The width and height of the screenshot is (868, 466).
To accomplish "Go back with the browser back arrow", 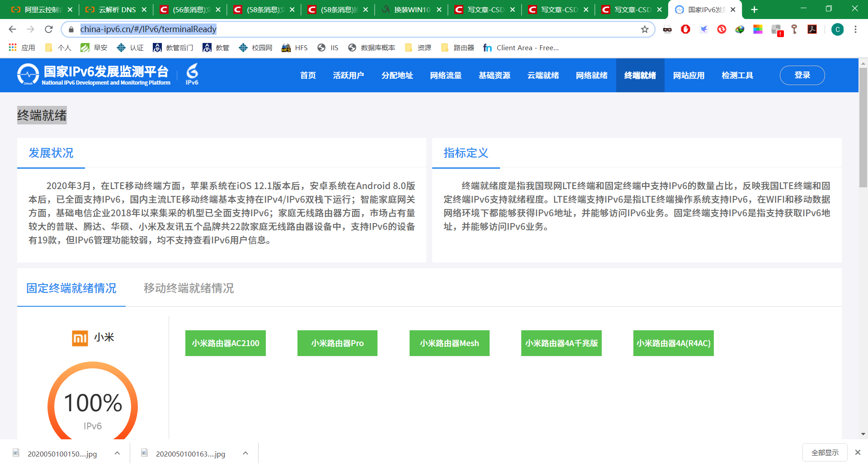I will (12, 29).
